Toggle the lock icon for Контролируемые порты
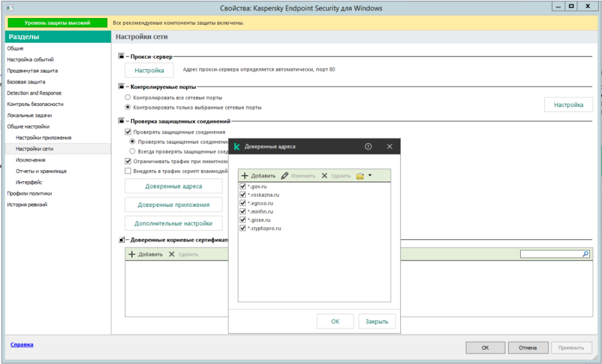The width and height of the screenshot is (602, 364). click(121, 87)
